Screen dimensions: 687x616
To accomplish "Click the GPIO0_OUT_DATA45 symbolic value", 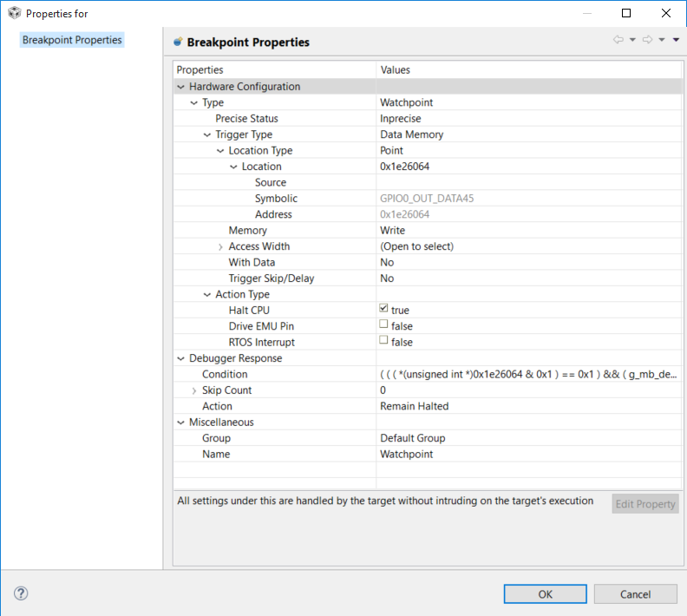I will point(427,199).
